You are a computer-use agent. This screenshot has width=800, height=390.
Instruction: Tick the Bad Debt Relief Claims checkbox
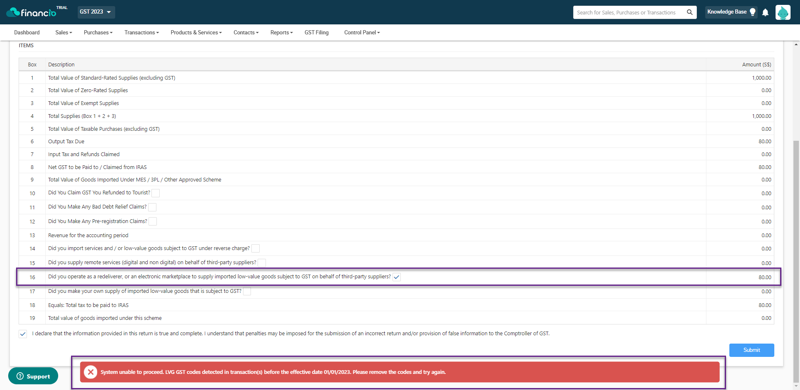(152, 207)
